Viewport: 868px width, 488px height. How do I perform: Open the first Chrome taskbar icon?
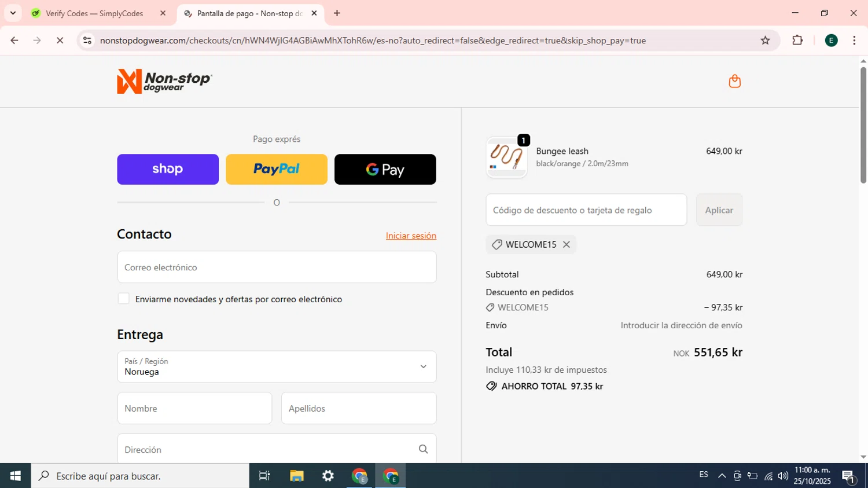359,476
